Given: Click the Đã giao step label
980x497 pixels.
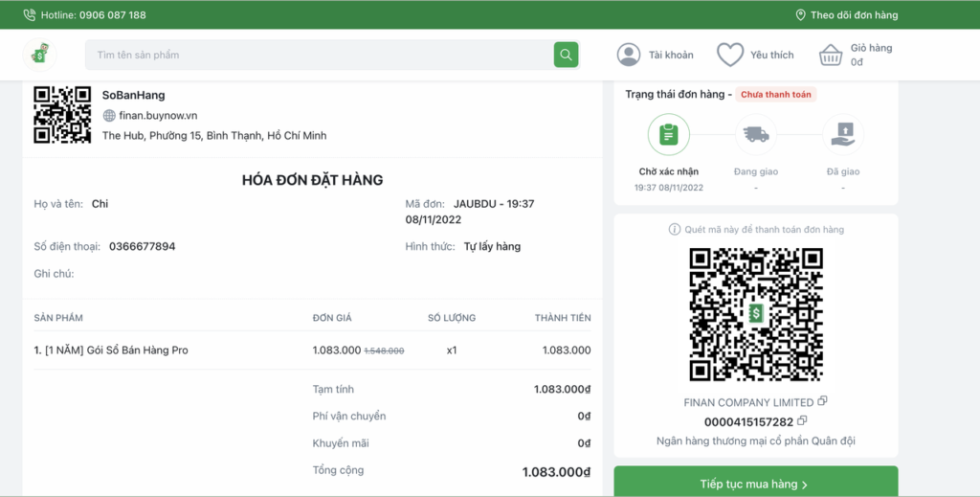Looking at the screenshot, I should click(x=843, y=171).
